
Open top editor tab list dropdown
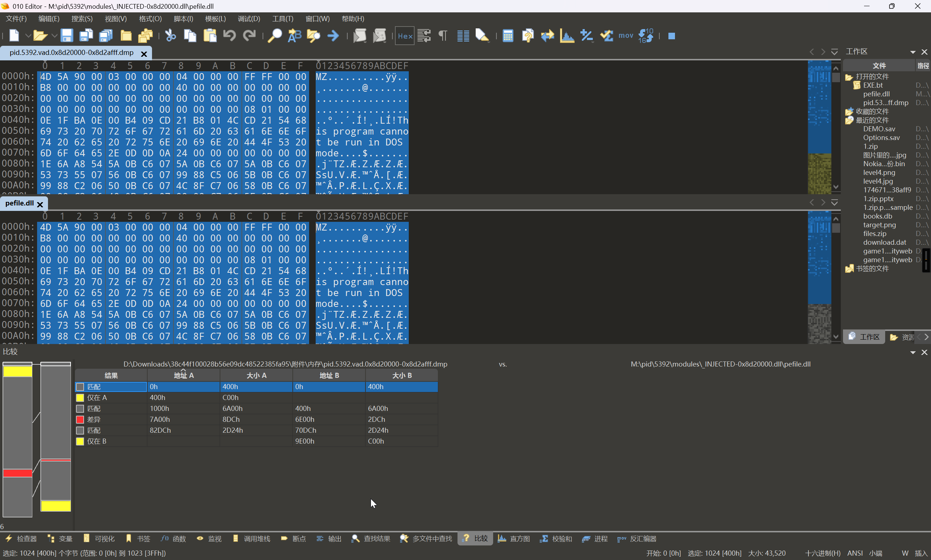pyautogui.click(x=834, y=52)
